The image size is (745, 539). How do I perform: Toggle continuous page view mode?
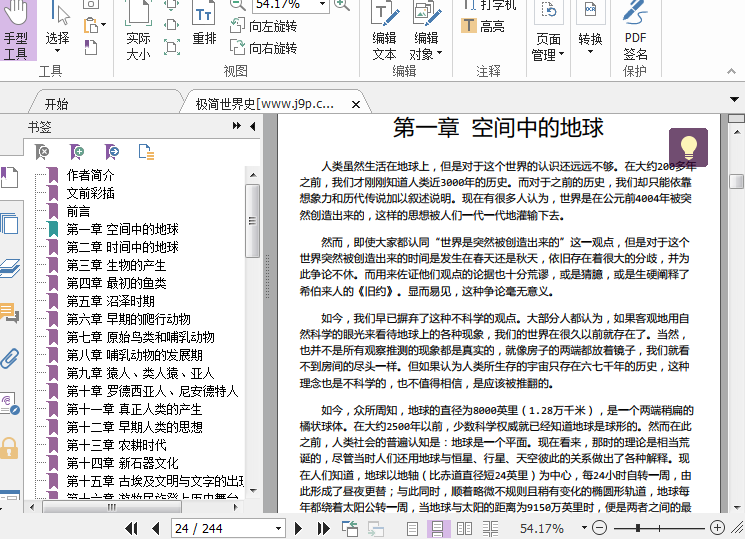point(438,528)
